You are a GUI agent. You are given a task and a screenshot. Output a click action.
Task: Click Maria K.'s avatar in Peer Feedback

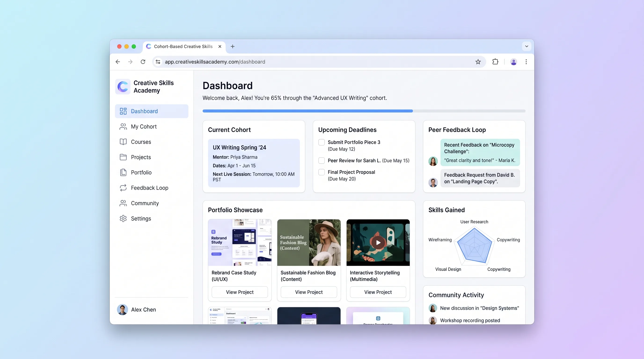coord(433,161)
